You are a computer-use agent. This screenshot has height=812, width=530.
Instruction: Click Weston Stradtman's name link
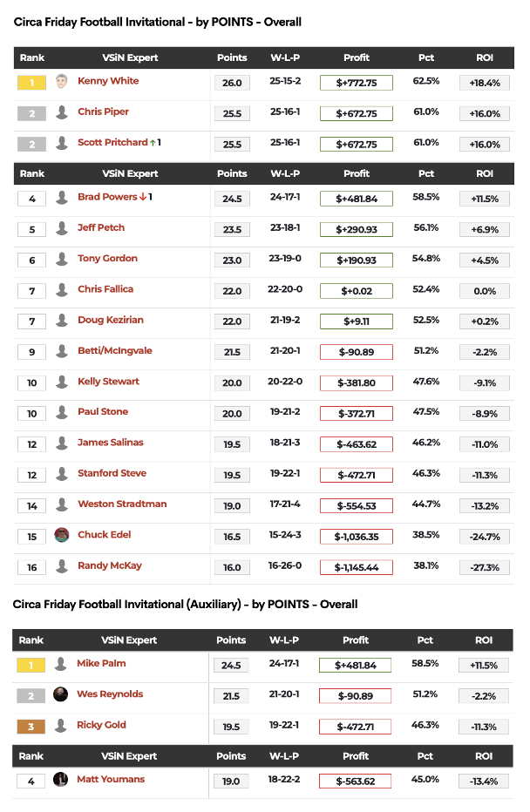[x=122, y=504]
